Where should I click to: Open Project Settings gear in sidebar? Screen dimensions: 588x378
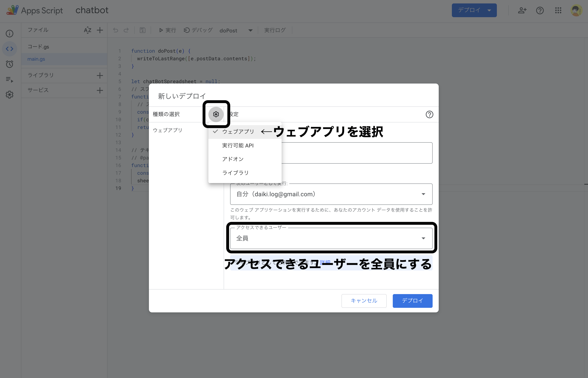[x=10, y=95]
